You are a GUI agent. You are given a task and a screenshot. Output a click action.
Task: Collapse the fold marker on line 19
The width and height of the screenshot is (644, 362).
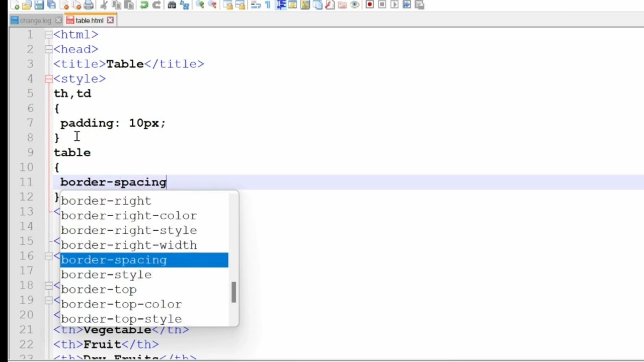click(48, 300)
